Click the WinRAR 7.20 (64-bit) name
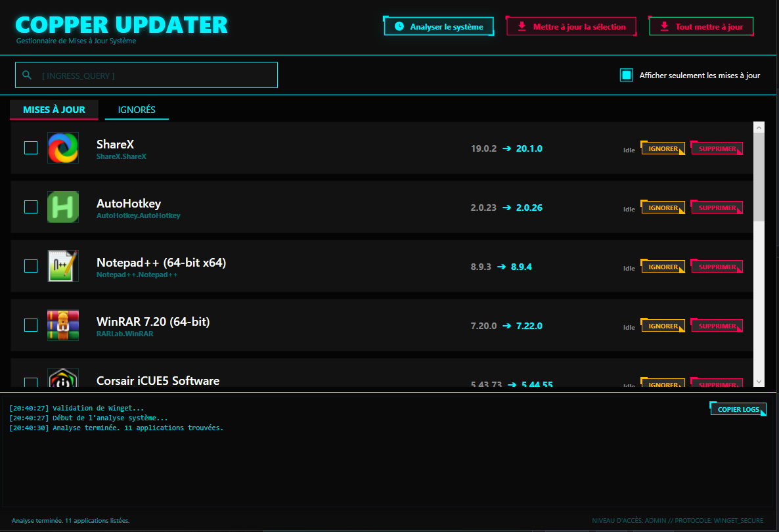 click(x=153, y=321)
